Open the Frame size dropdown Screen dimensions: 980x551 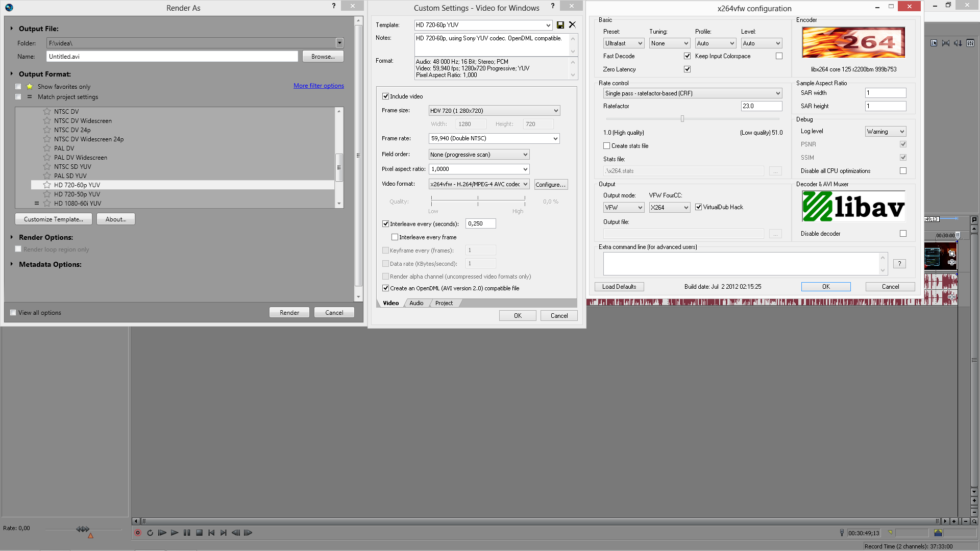click(x=494, y=111)
